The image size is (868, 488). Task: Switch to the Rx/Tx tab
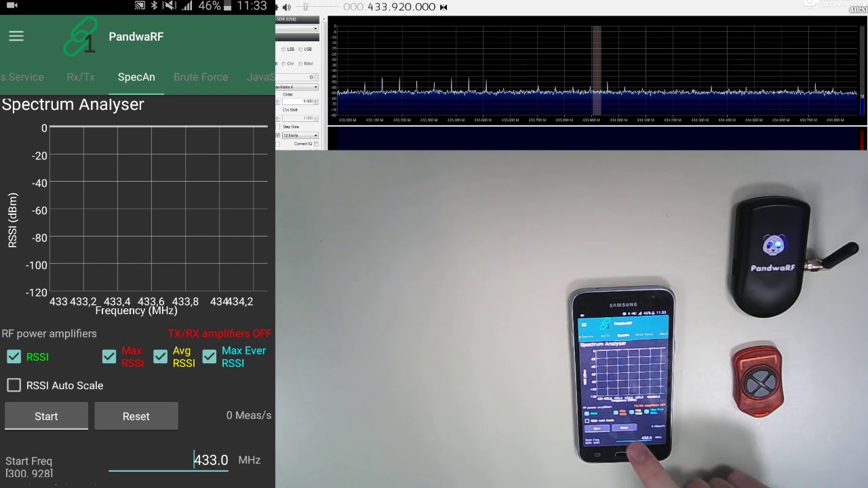pyautogui.click(x=81, y=77)
